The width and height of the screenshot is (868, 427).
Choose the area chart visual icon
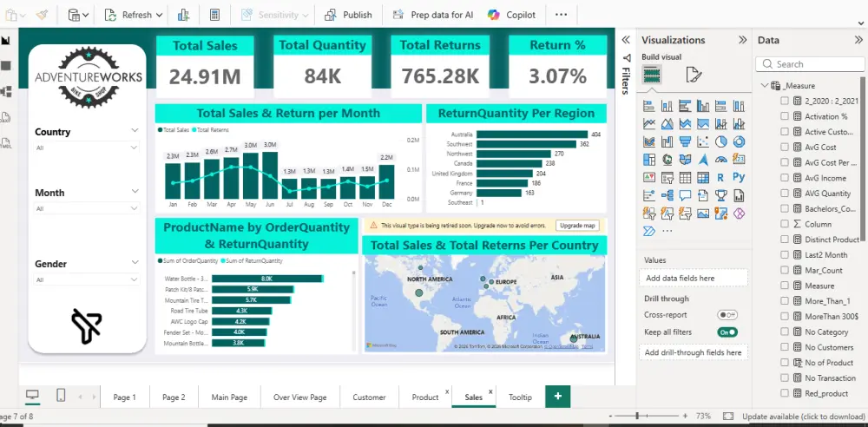tap(667, 124)
